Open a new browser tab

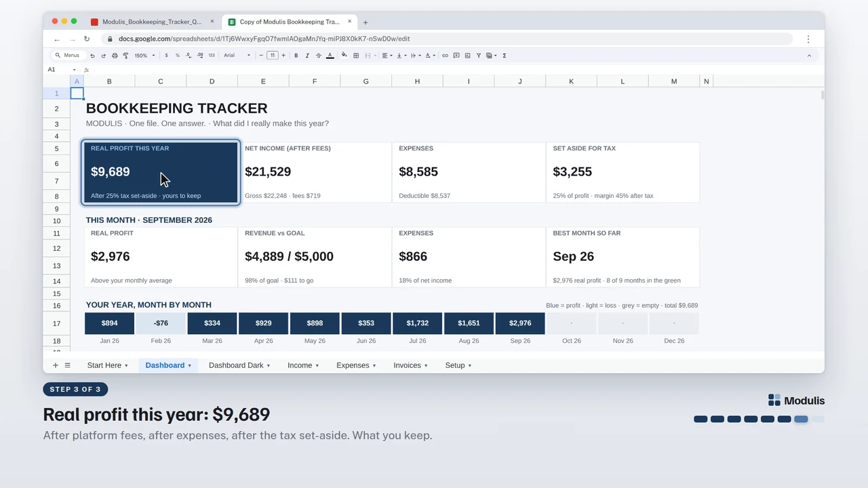[366, 22]
